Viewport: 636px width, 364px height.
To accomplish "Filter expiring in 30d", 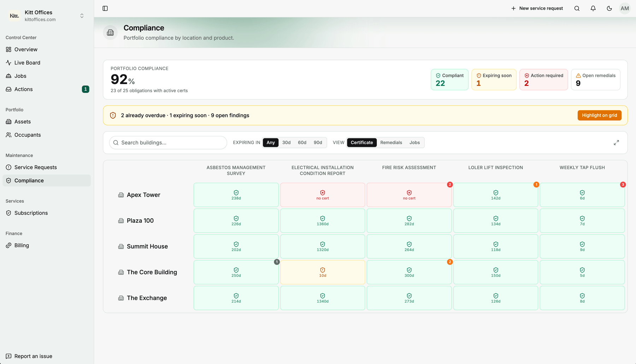I will pos(287,143).
